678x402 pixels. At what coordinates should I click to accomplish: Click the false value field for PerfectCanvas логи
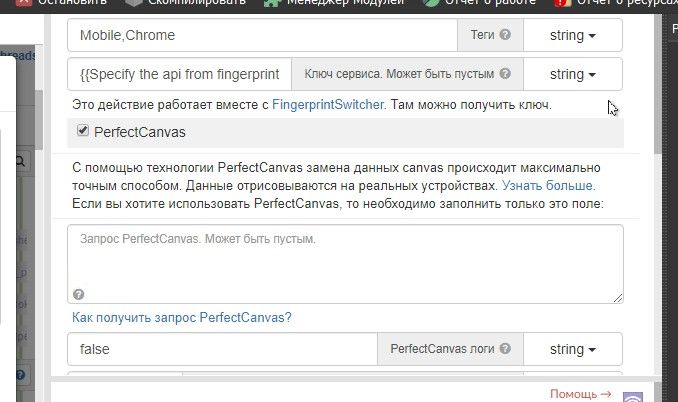point(222,349)
